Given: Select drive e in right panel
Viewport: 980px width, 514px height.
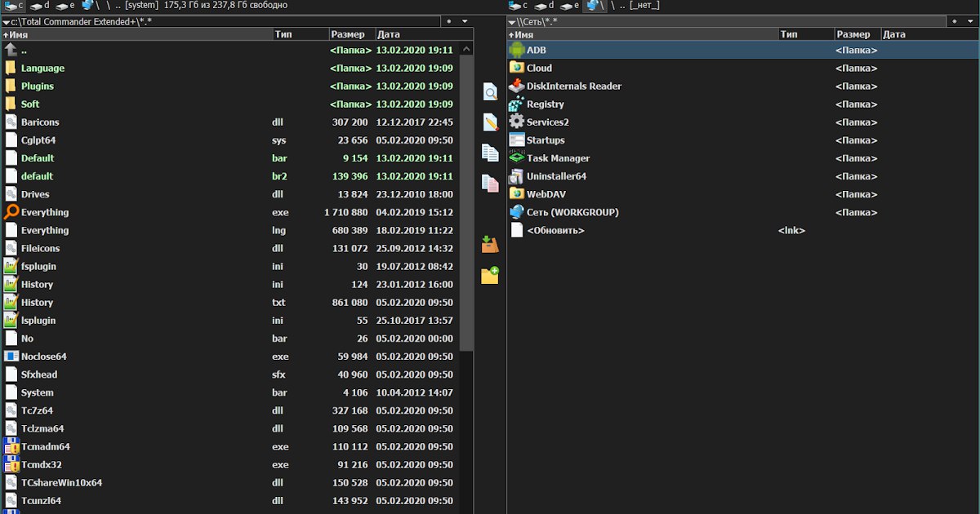Looking at the screenshot, I should click(570, 6).
